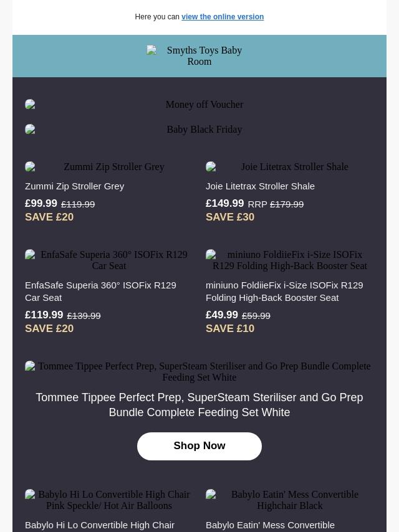Click the Joie Litetrax Stroller Shale image
The width and height of the screenshot is (399, 532).
290,167
